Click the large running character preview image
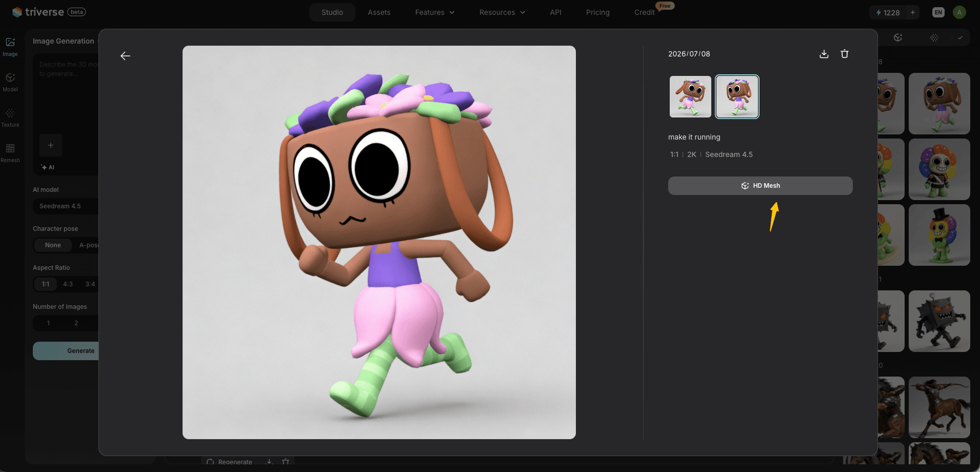This screenshot has height=472, width=980. point(379,242)
